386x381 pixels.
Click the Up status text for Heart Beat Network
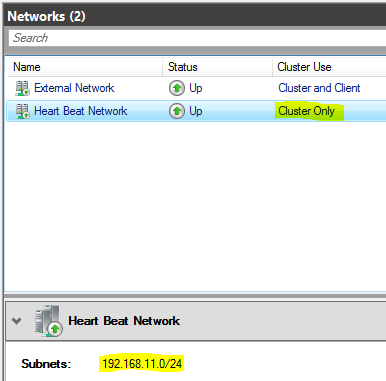196,111
